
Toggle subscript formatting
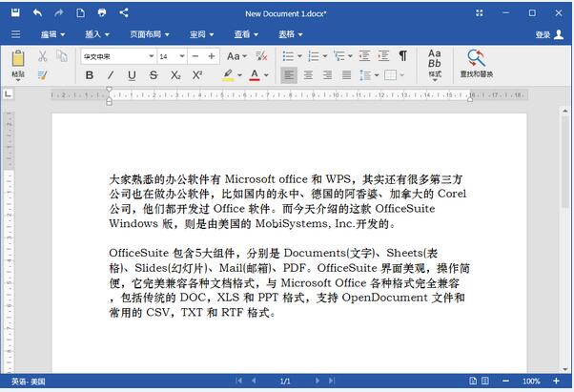(175, 75)
